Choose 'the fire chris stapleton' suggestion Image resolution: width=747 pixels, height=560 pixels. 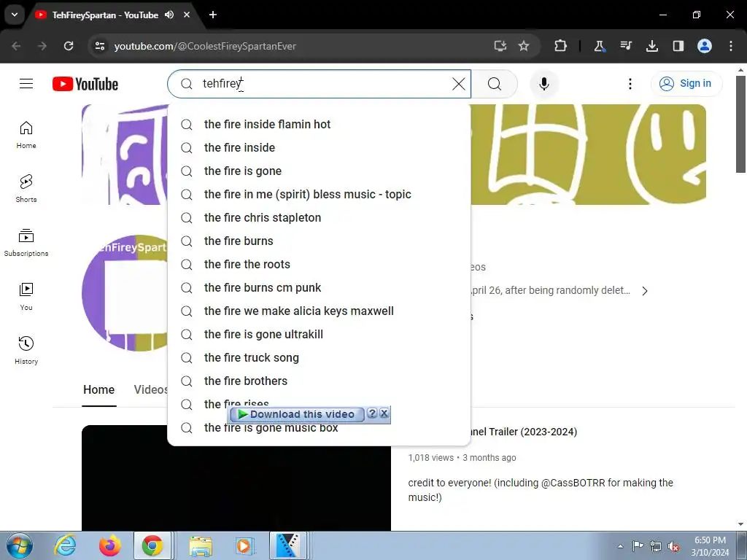(319, 217)
